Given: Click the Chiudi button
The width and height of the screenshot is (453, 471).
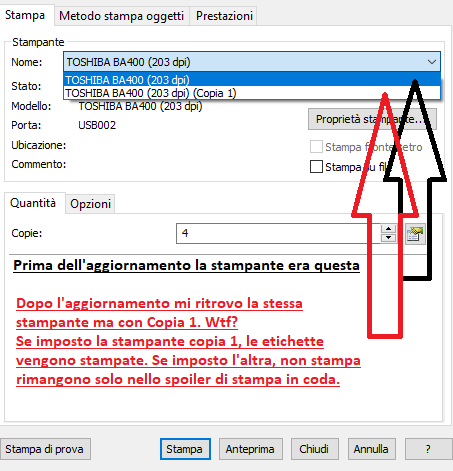Looking at the screenshot, I should click(x=314, y=449).
